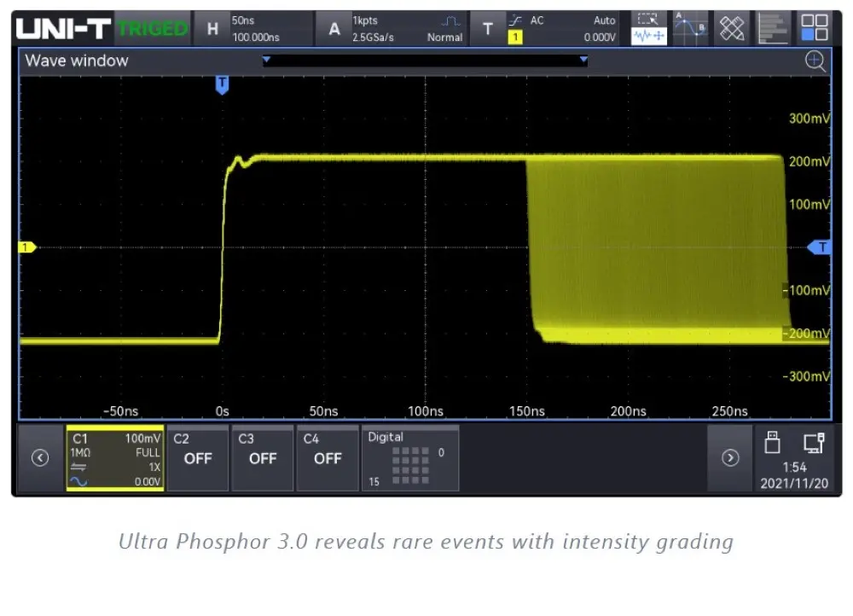853x616 pixels.
Task: Click the Auto trigger mode label
Action: point(605,20)
